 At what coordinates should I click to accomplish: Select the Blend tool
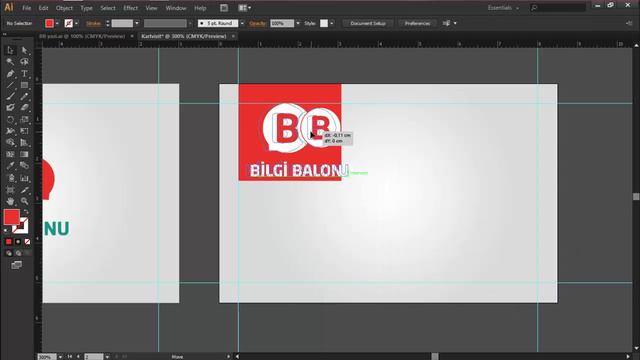click(24, 166)
